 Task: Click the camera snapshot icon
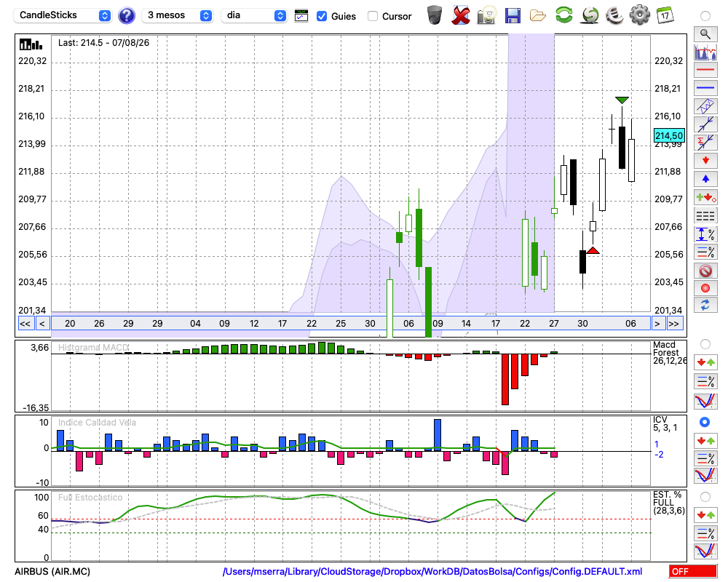click(486, 15)
